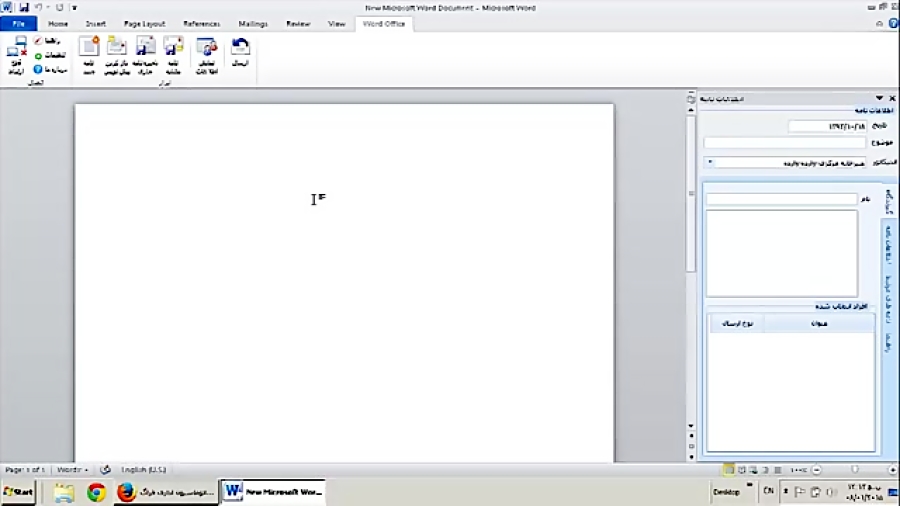Click the English (U.S.) language indicator
The height and width of the screenshot is (506, 900).
143,470
